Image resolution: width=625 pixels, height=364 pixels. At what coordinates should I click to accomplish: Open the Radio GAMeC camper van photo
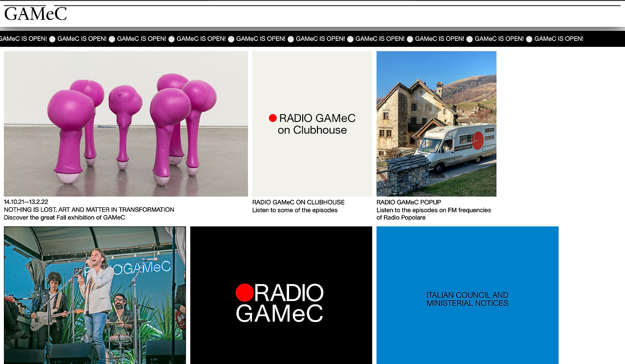(x=437, y=124)
